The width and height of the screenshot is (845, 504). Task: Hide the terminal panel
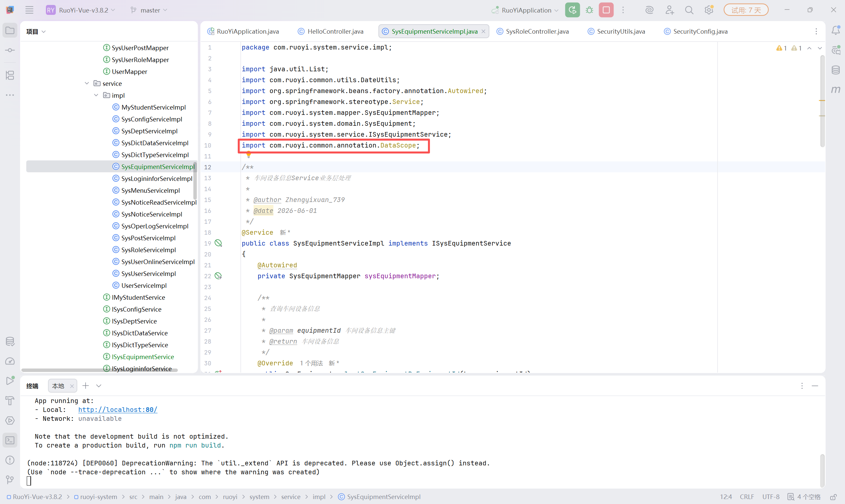click(815, 386)
